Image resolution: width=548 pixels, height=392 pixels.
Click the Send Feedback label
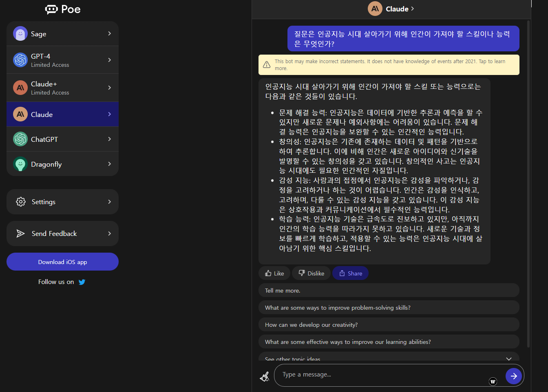coord(54,233)
